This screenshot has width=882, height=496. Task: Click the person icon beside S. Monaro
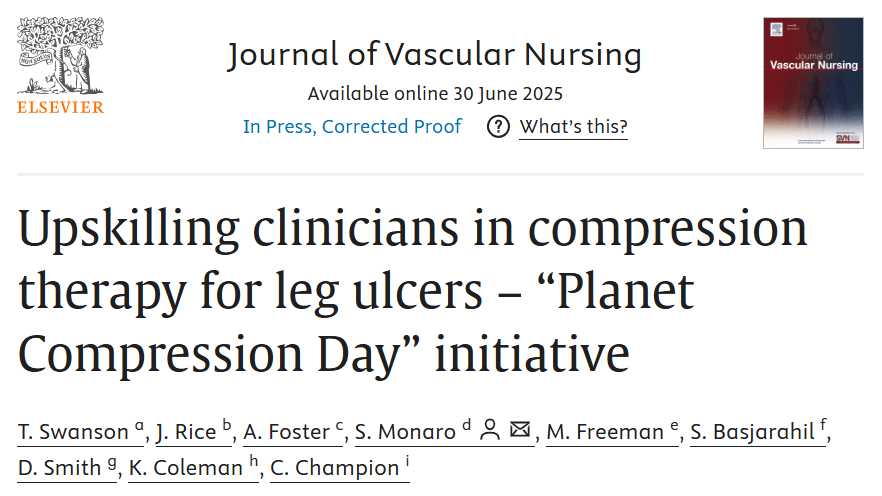490,430
